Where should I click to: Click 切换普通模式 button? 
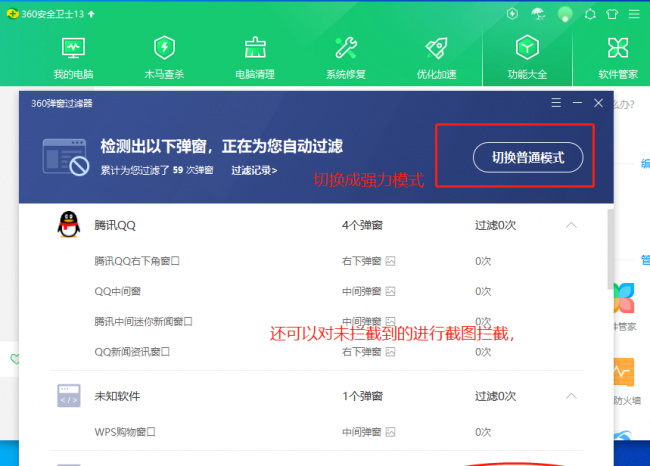528,158
